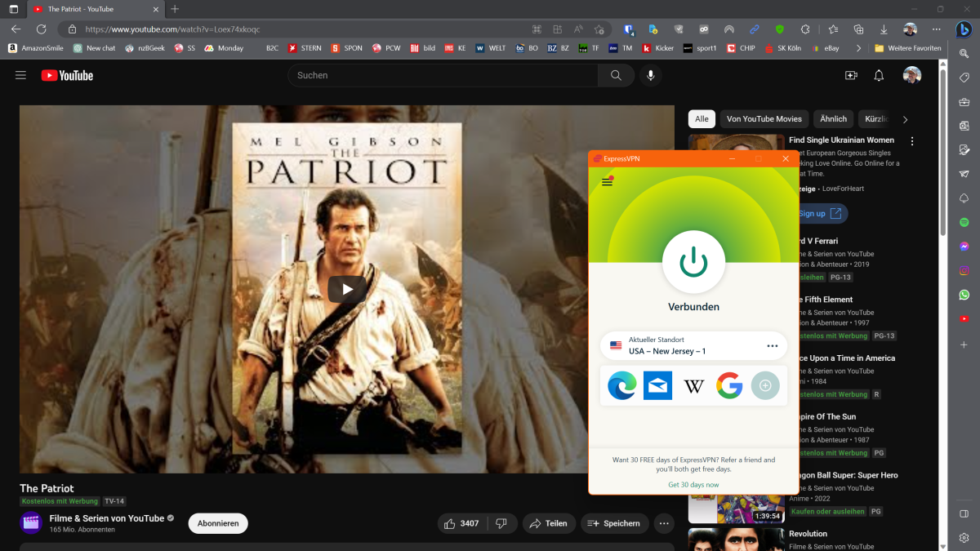Open YouTube notifications bell
Viewport: 980px width, 551px height.
click(879, 75)
